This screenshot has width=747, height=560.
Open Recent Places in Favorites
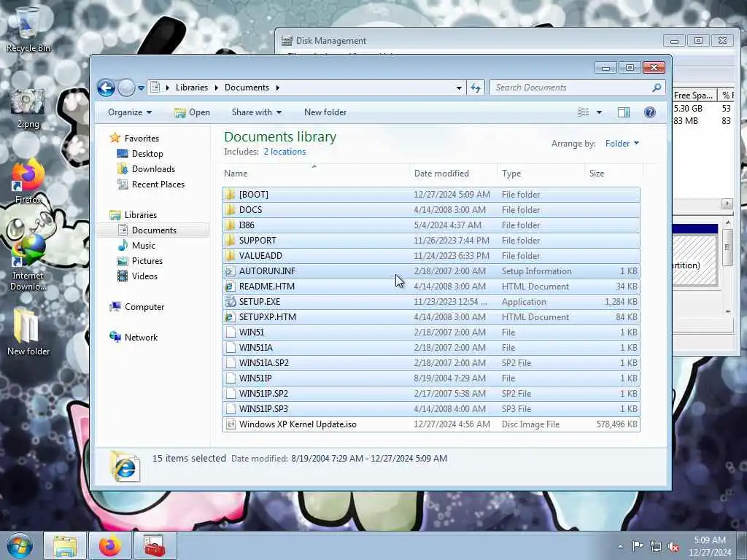[158, 184]
